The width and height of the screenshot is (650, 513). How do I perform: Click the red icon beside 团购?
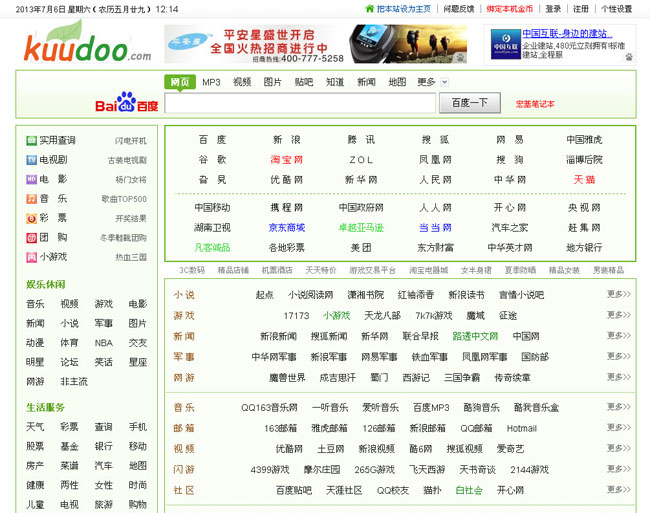point(32,238)
